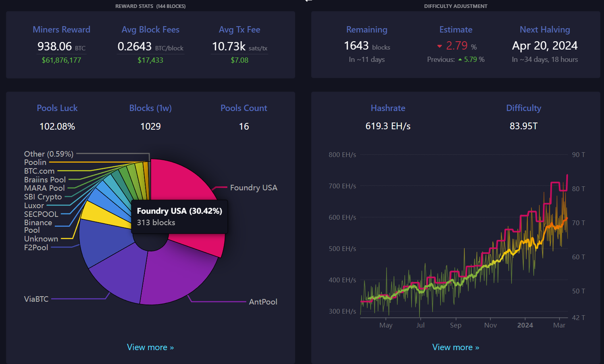Click the 800 EH/s axis label
This screenshot has height=364, width=604.
pos(342,155)
